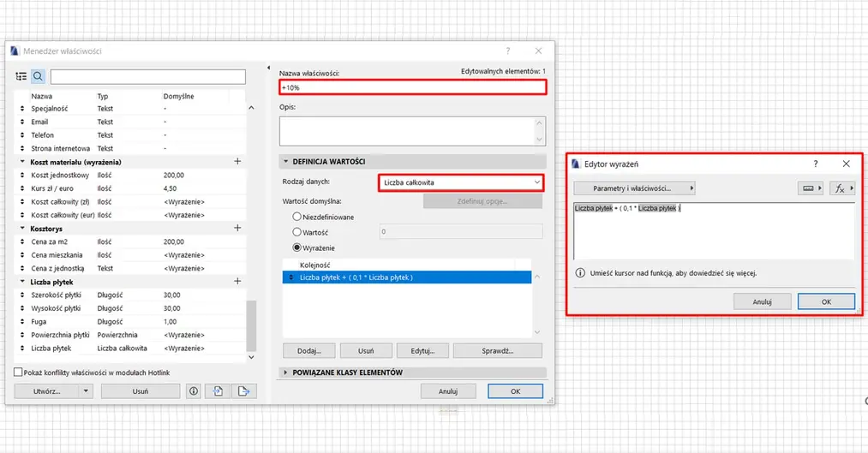Open the fx functions menu in expression editor
Viewport: 868px width, 453px height.
[x=842, y=188]
